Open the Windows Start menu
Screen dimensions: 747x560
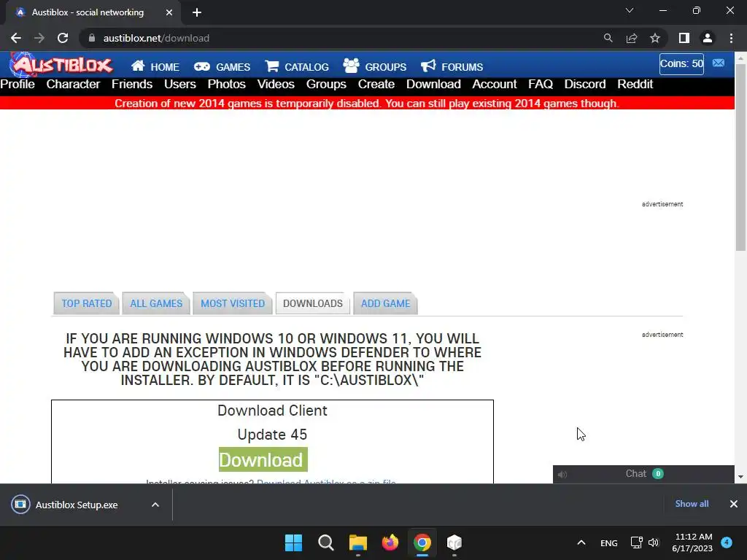pos(293,542)
